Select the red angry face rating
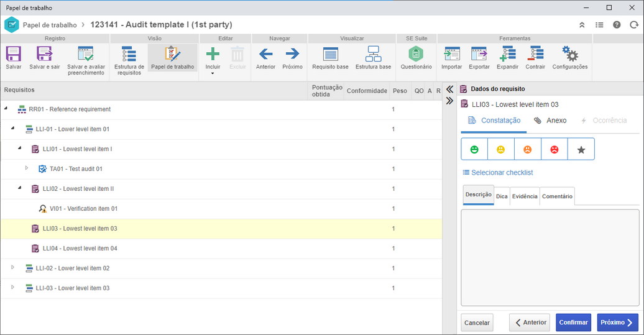This screenshot has width=644, height=335. pos(554,149)
